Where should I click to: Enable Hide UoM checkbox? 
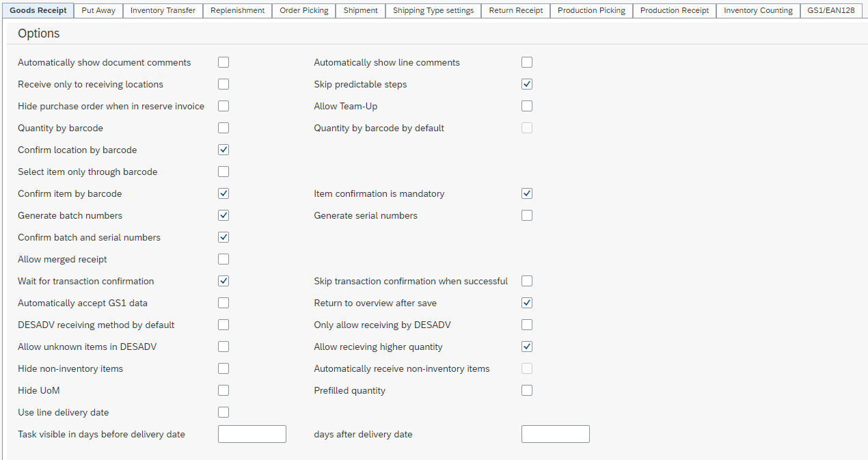pyautogui.click(x=223, y=390)
